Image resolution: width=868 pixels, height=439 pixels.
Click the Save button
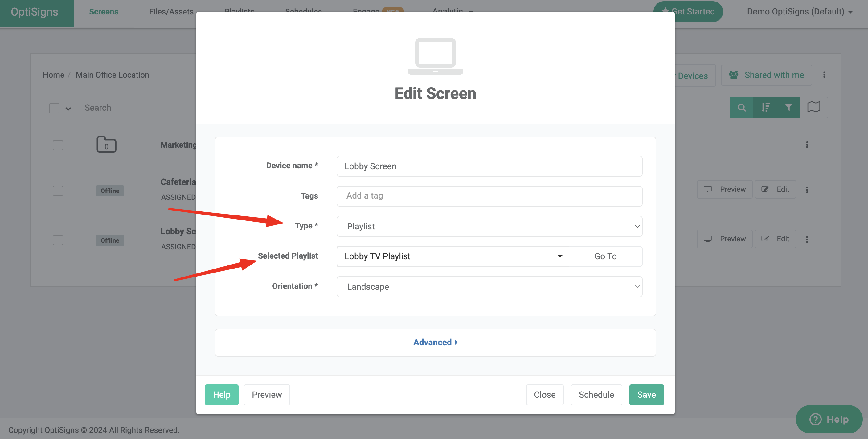[x=646, y=395]
